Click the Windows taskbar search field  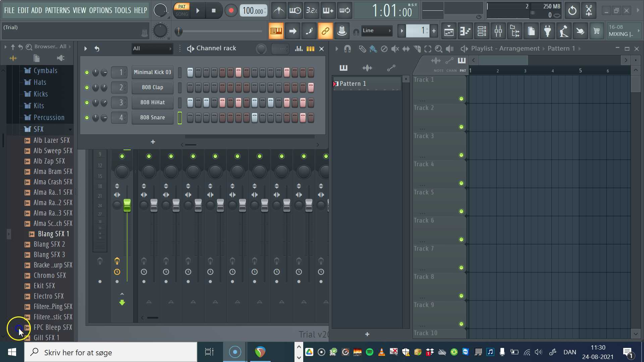(111, 352)
